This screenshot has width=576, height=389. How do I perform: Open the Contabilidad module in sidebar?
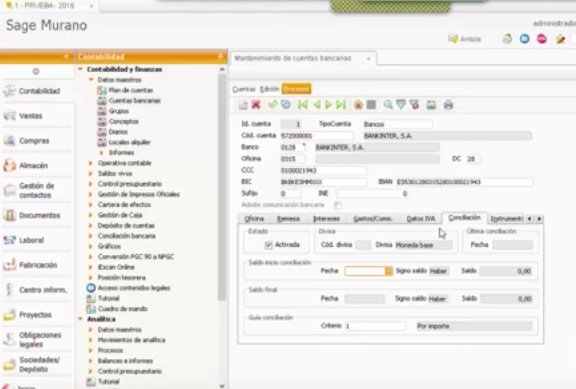36,91
